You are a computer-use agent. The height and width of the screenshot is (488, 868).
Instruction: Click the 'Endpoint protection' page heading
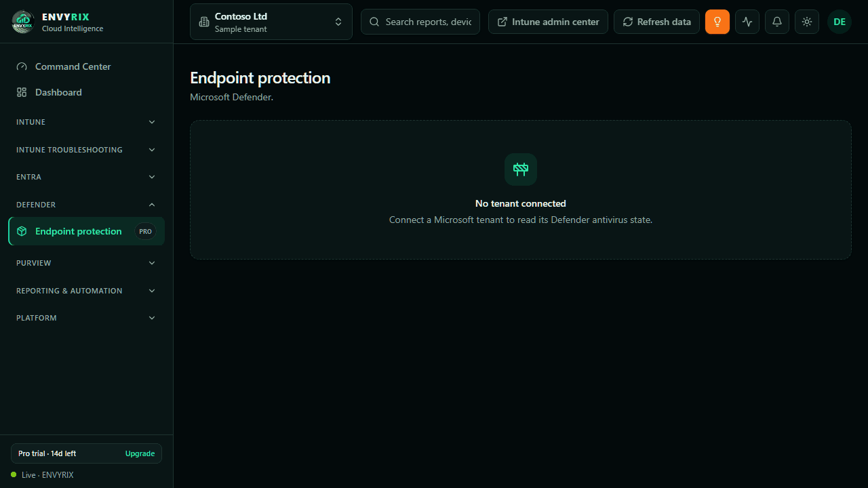pyautogui.click(x=260, y=78)
